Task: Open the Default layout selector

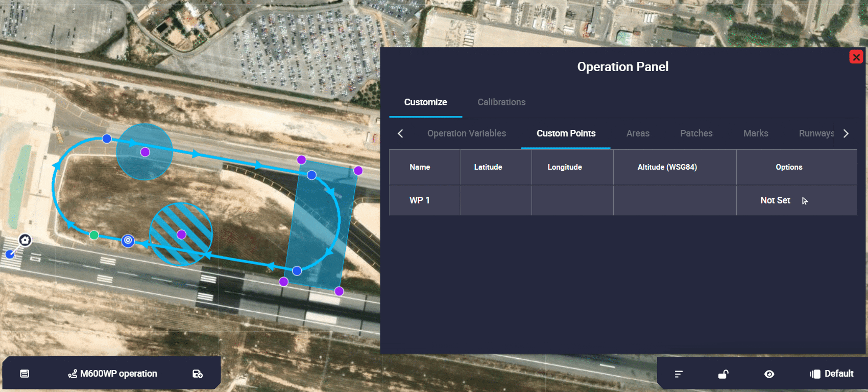Action: 832,374
